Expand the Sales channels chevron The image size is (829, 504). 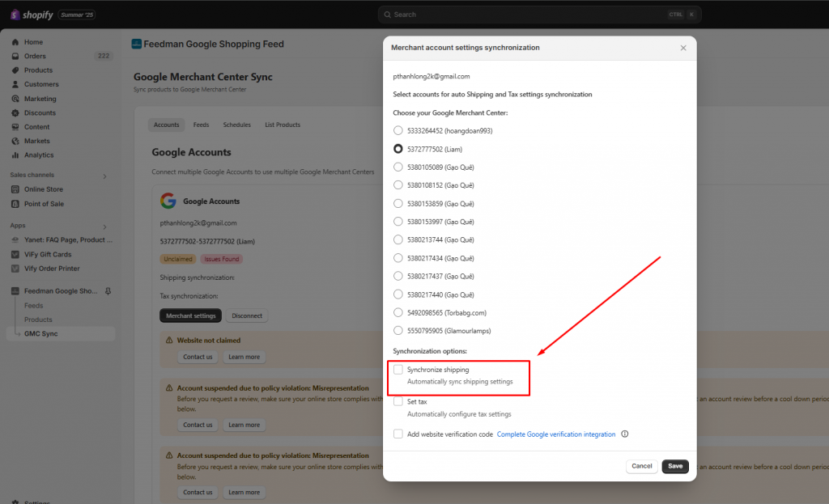104,176
